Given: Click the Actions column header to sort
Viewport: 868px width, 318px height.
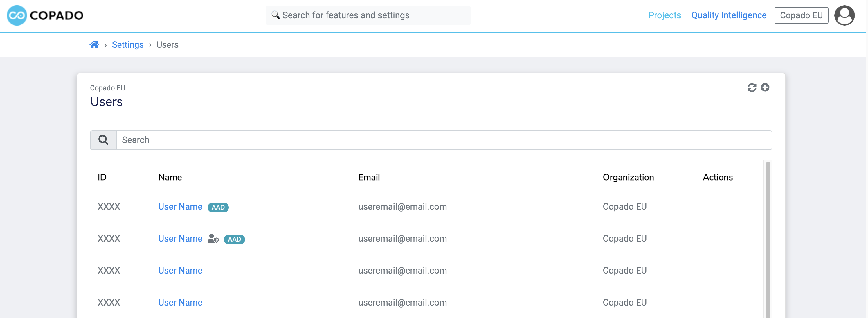Looking at the screenshot, I should click(717, 177).
